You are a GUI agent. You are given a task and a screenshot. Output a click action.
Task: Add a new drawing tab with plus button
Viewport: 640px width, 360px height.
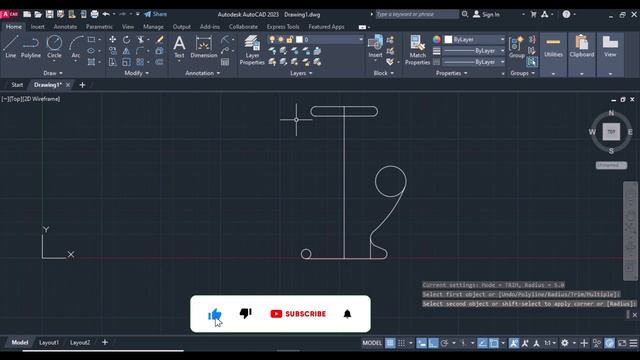[82, 85]
